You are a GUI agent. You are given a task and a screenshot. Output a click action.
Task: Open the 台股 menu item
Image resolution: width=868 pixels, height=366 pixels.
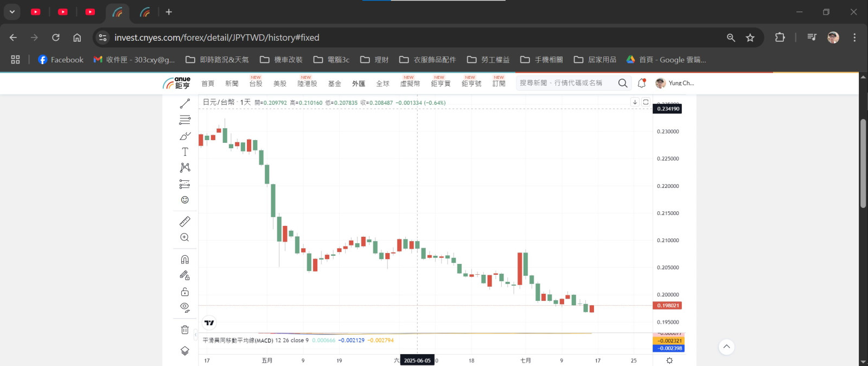[256, 84]
